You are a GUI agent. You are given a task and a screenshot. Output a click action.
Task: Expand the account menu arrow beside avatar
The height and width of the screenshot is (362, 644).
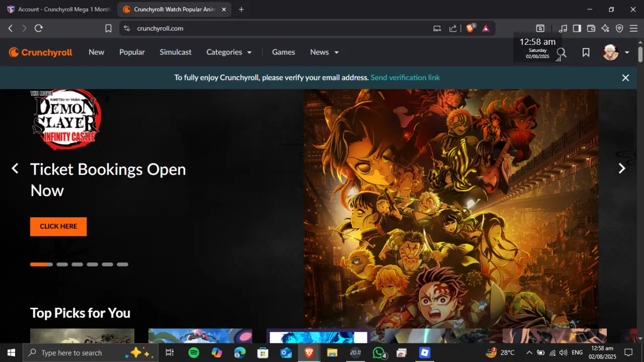(x=627, y=52)
